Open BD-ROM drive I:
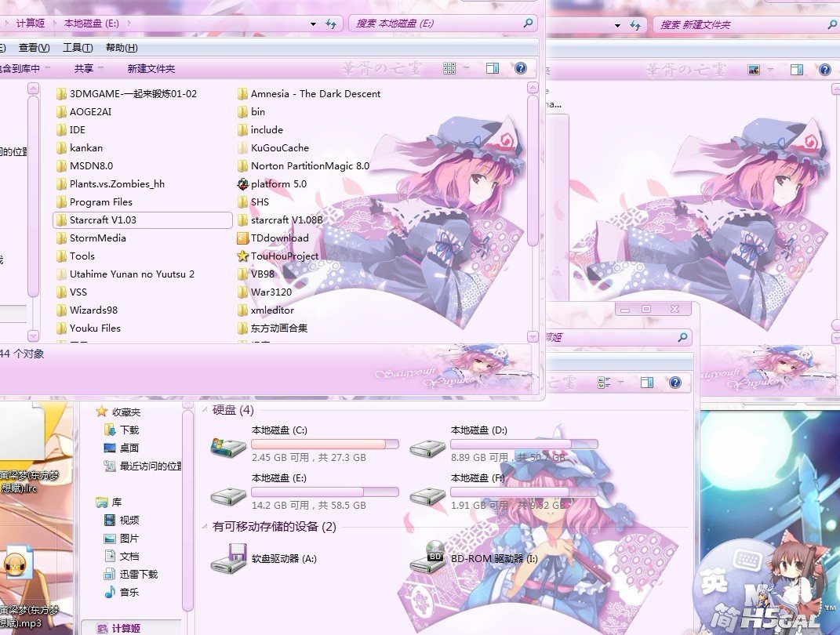The height and width of the screenshot is (635, 840). tap(474, 558)
